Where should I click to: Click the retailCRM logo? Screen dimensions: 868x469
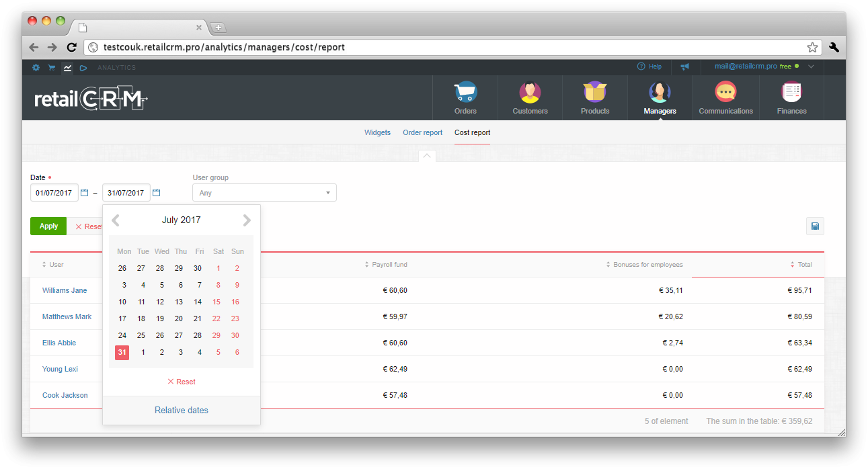coord(91,99)
